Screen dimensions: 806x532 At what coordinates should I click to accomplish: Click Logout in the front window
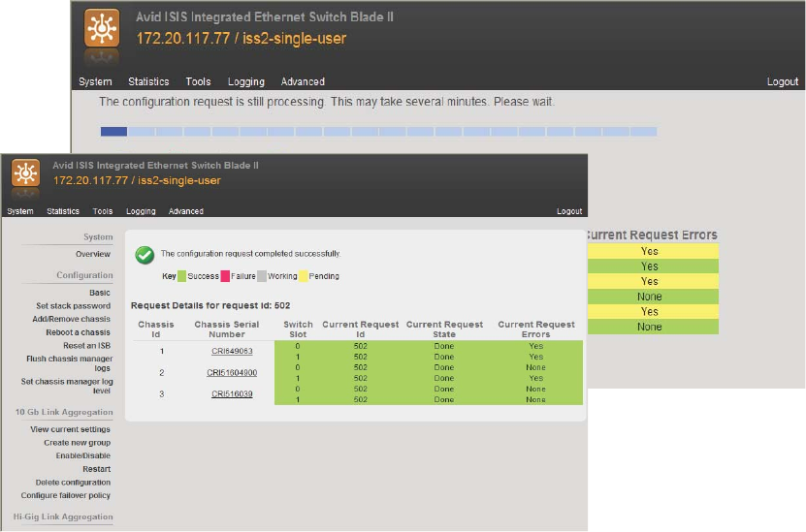(x=569, y=211)
